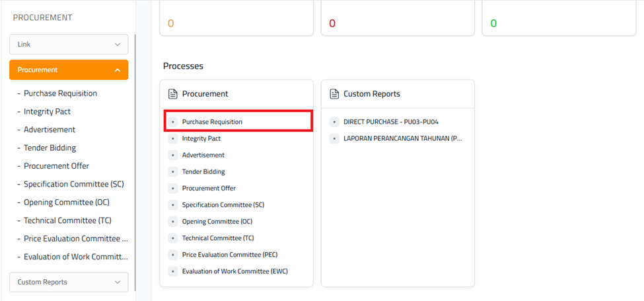Open DIRECT PURCHASE - PU03-PU04 report
The height and width of the screenshot is (301, 644).
(x=391, y=122)
